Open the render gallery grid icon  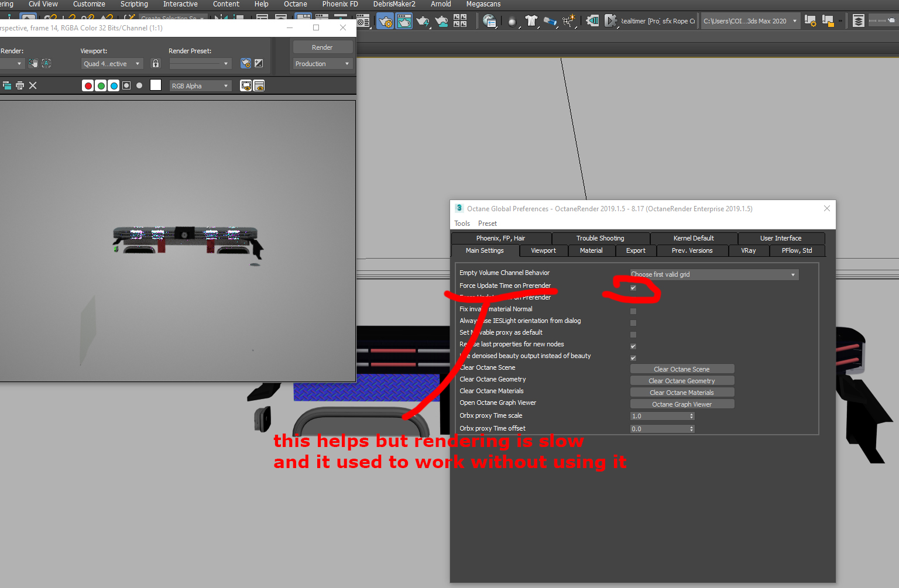[460, 22]
